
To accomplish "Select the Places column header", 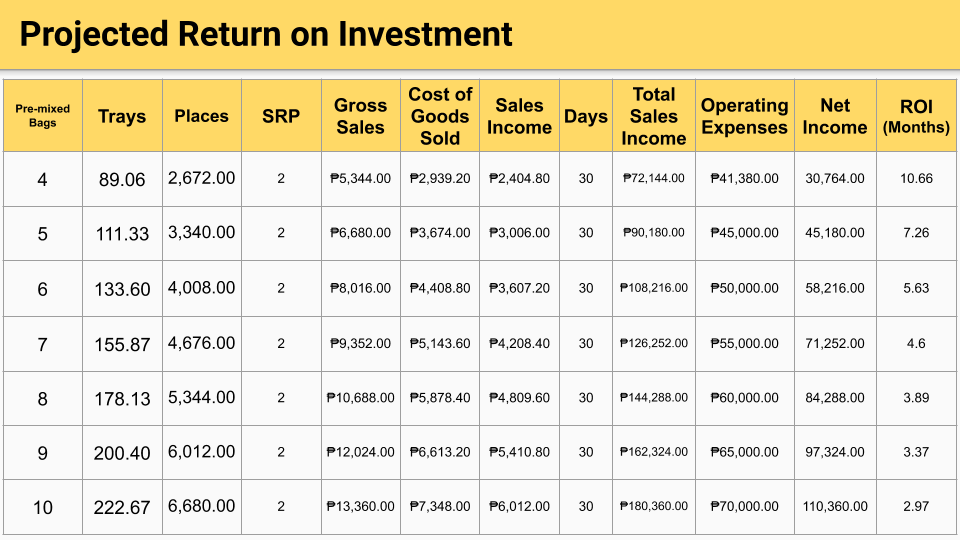I will [201, 116].
